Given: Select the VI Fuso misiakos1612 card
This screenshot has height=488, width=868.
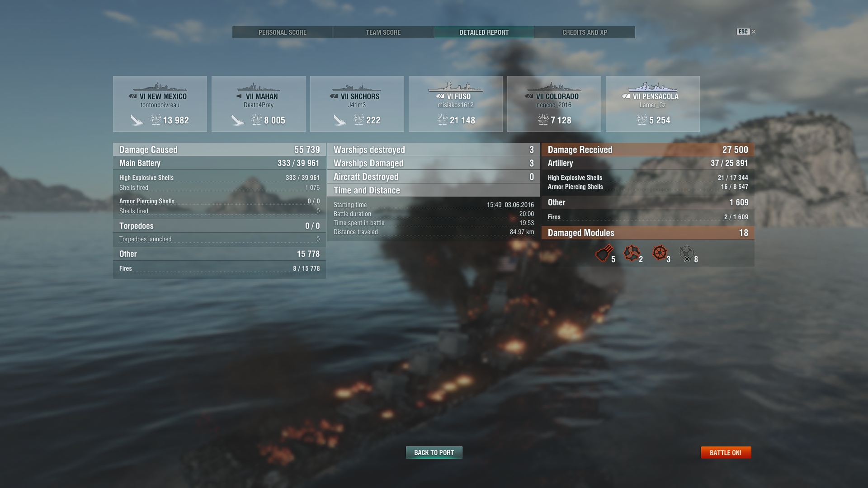Looking at the screenshot, I should [456, 104].
